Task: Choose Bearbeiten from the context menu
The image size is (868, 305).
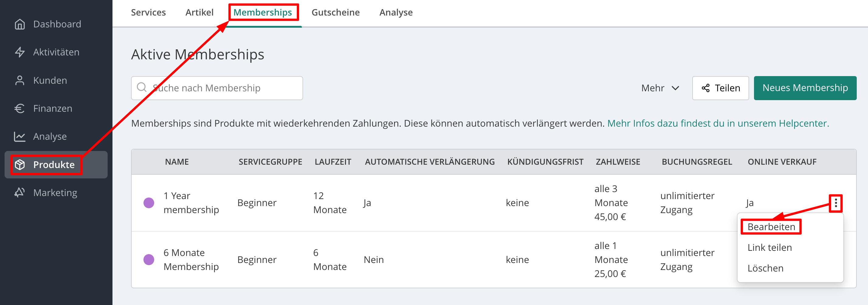Action: tap(771, 227)
